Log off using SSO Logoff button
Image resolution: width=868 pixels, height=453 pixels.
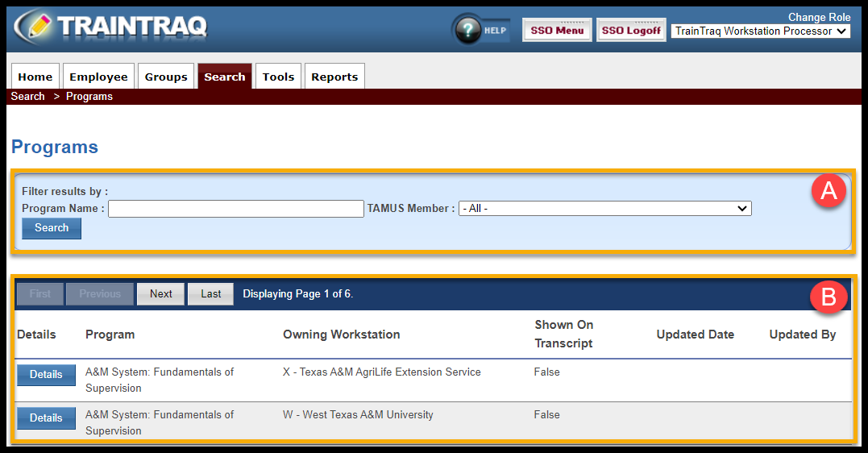coord(631,31)
